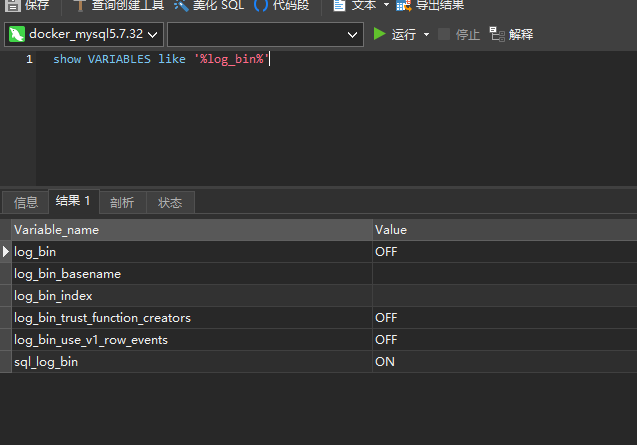Viewport: 637px width, 445px height.
Task: Click the Stop button
Action: pyautogui.click(x=459, y=34)
